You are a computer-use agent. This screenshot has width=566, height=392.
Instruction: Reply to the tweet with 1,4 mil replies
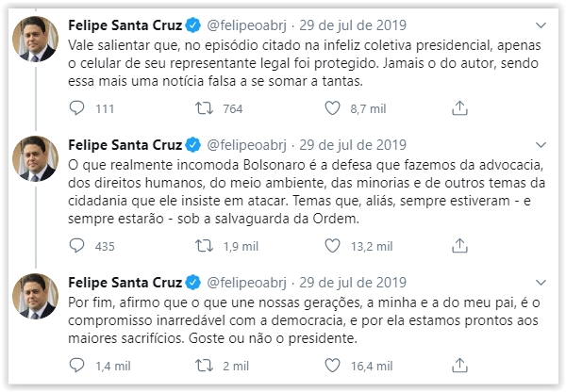[x=77, y=364]
